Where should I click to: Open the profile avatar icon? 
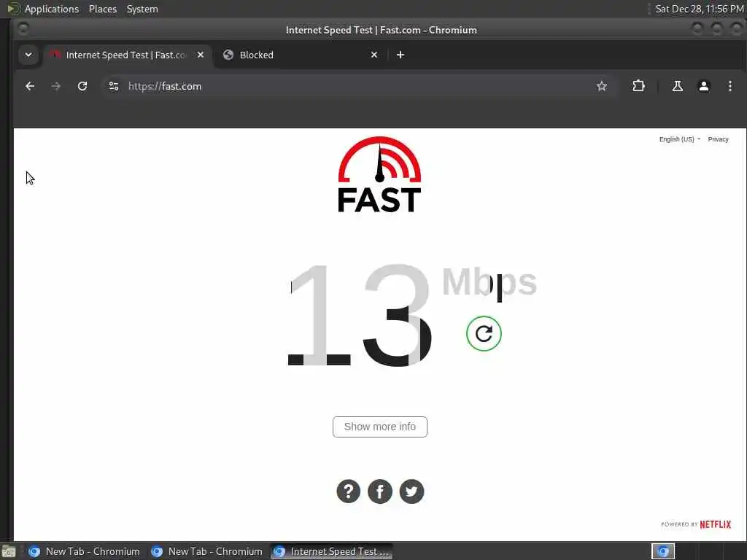(x=704, y=86)
